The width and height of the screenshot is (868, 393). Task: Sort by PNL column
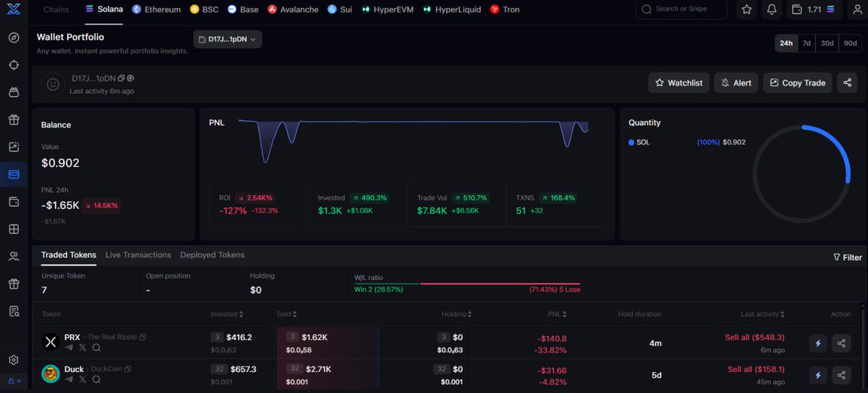pyautogui.click(x=558, y=314)
